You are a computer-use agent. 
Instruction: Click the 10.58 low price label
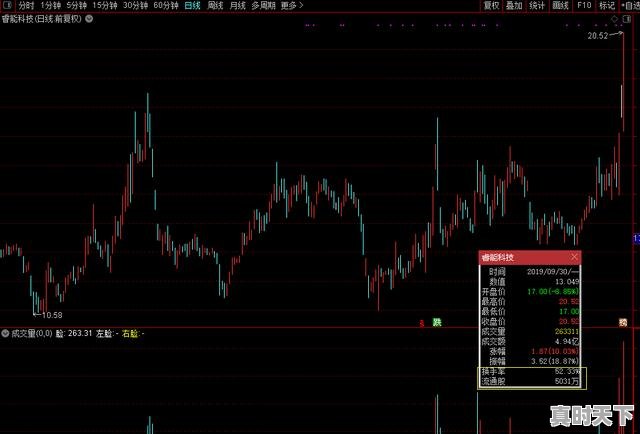52,315
